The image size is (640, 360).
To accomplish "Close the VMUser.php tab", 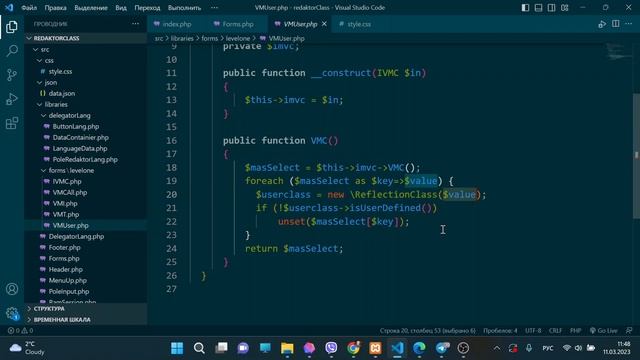I will pyautogui.click(x=324, y=24).
